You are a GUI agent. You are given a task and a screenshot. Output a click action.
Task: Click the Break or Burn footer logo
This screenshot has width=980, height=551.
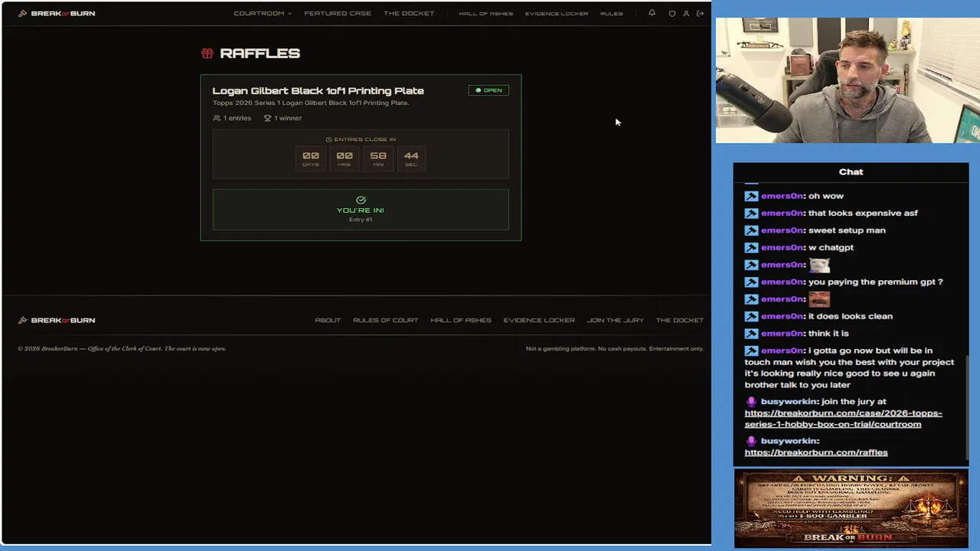coord(57,320)
